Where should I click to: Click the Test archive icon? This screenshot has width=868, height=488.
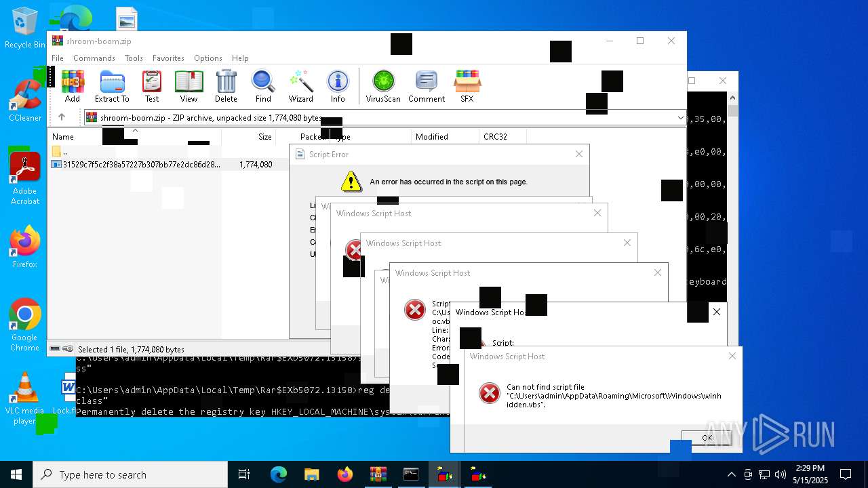(152, 86)
